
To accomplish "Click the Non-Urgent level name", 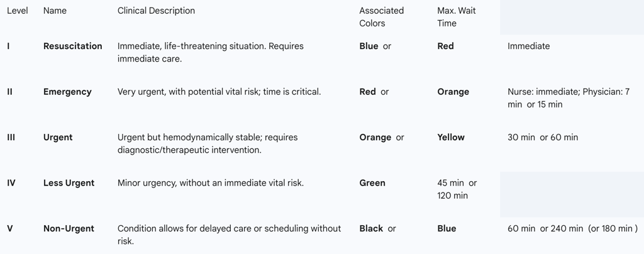I will click(69, 229).
